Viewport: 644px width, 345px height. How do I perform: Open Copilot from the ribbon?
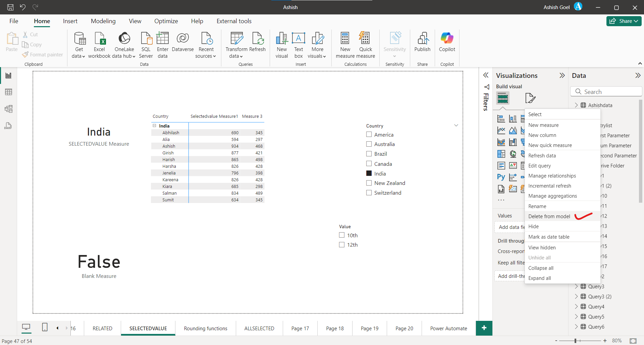[x=447, y=43]
